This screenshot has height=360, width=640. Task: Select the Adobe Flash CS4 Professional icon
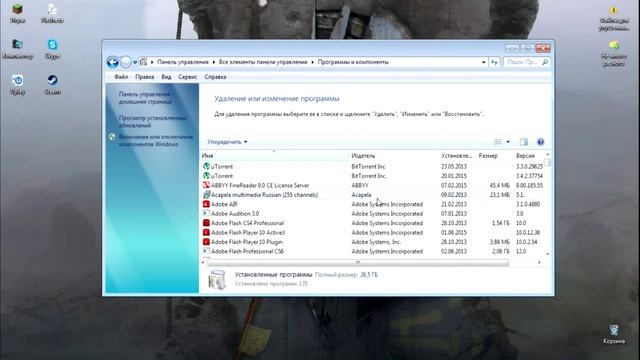pyautogui.click(x=207, y=223)
